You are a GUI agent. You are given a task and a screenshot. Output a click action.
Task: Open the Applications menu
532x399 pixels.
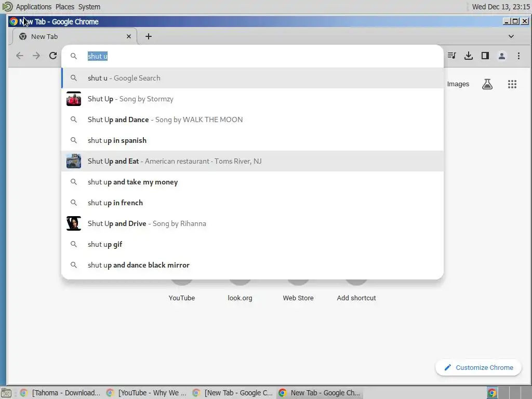coord(34,7)
